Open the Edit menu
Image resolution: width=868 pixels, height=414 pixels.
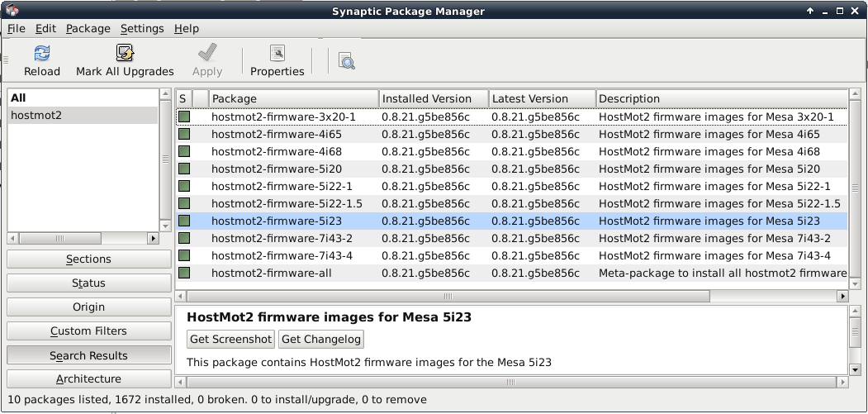click(x=45, y=28)
